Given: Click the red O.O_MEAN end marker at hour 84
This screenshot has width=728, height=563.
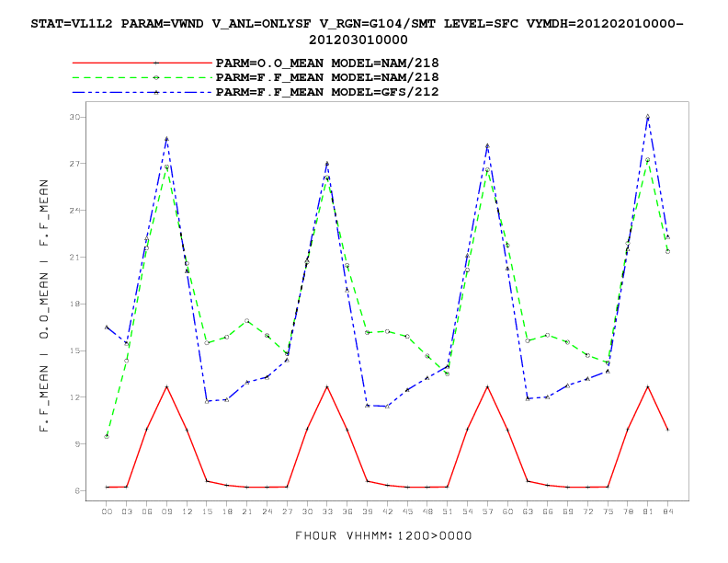Looking at the screenshot, I should pos(667,430).
